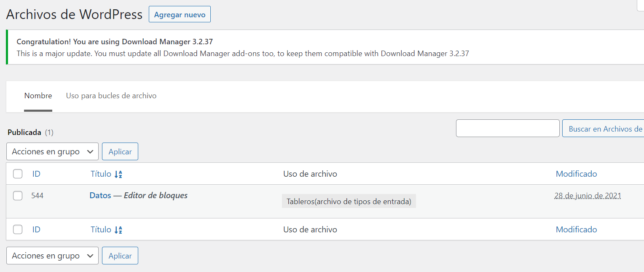644x272 pixels.
Task: Open the upper Acciones en grupo dropdown
Action: [52, 152]
